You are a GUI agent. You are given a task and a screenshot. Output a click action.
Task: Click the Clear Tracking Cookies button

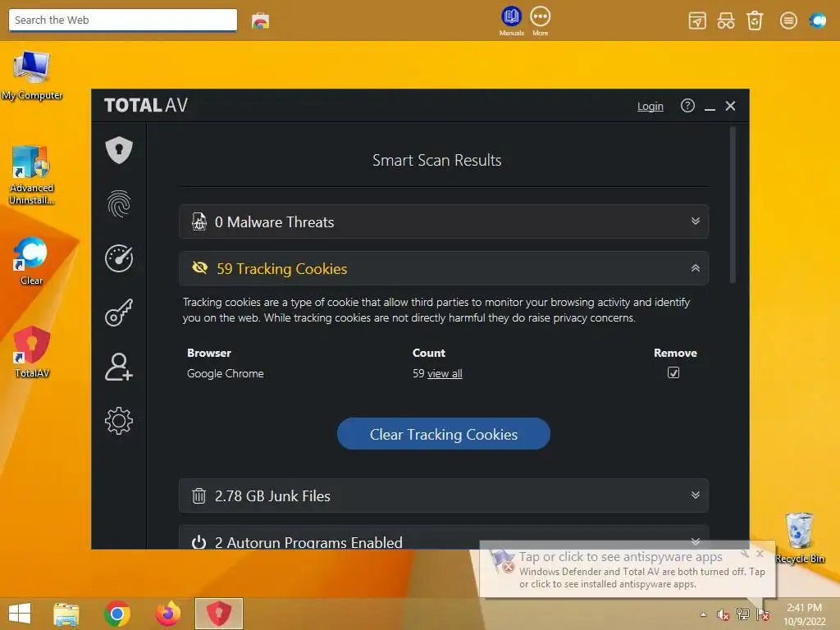coord(444,434)
